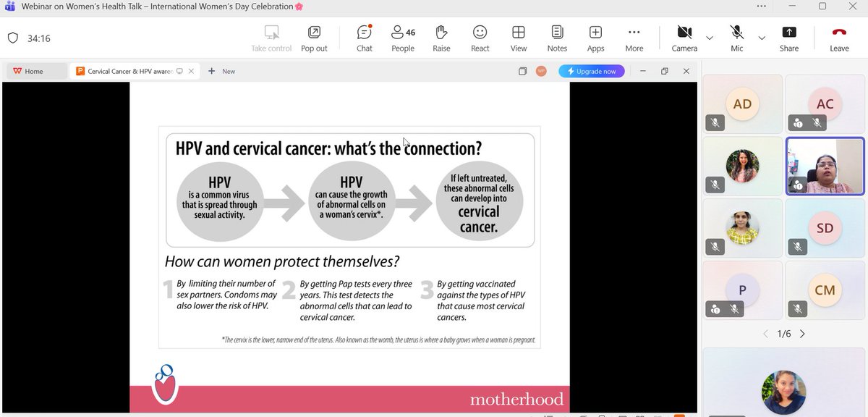Click the Upgrade now button

click(592, 71)
